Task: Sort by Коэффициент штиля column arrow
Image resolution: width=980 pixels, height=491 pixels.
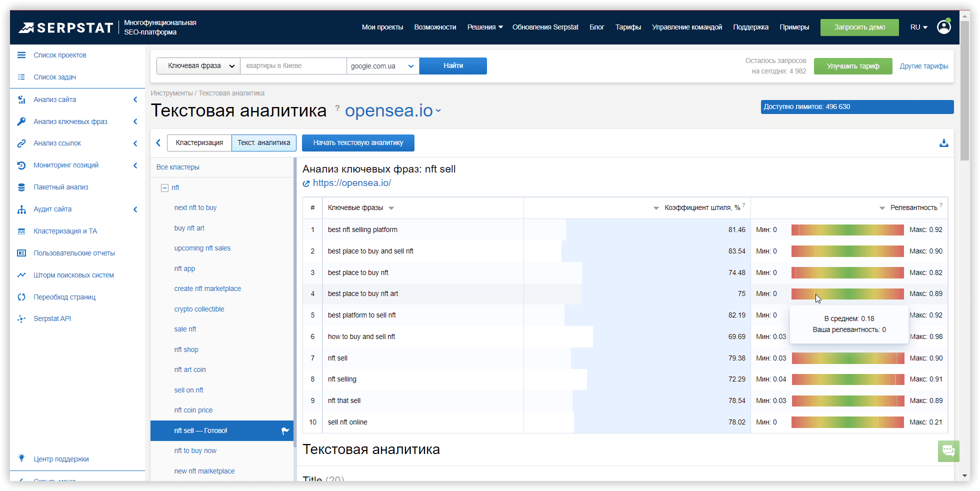Action: (x=656, y=208)
